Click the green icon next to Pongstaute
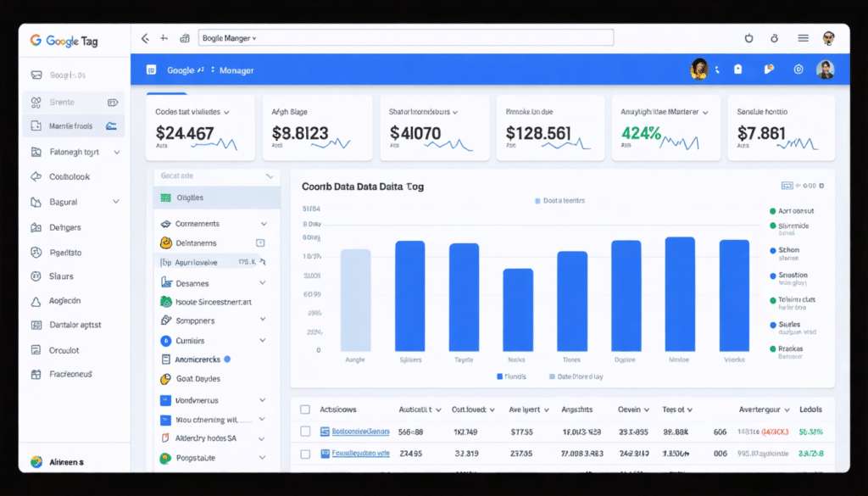868x496 pixels. tap(165, 459)
